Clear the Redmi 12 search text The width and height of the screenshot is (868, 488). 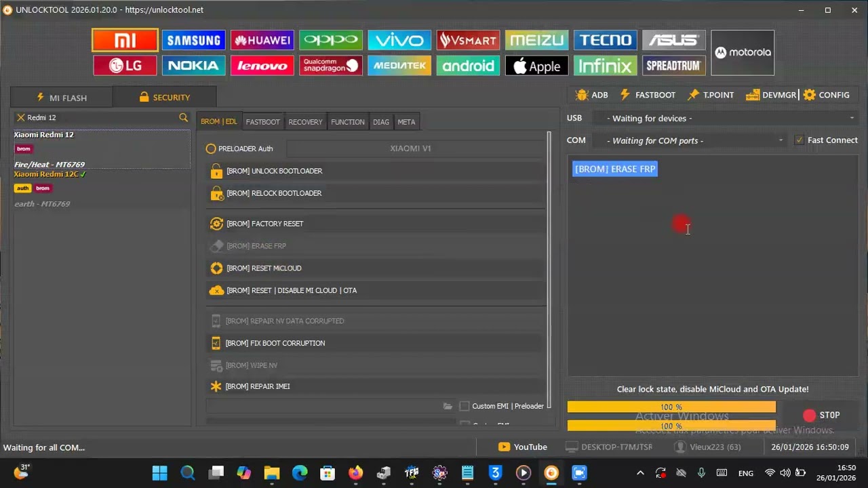(20, 117)
